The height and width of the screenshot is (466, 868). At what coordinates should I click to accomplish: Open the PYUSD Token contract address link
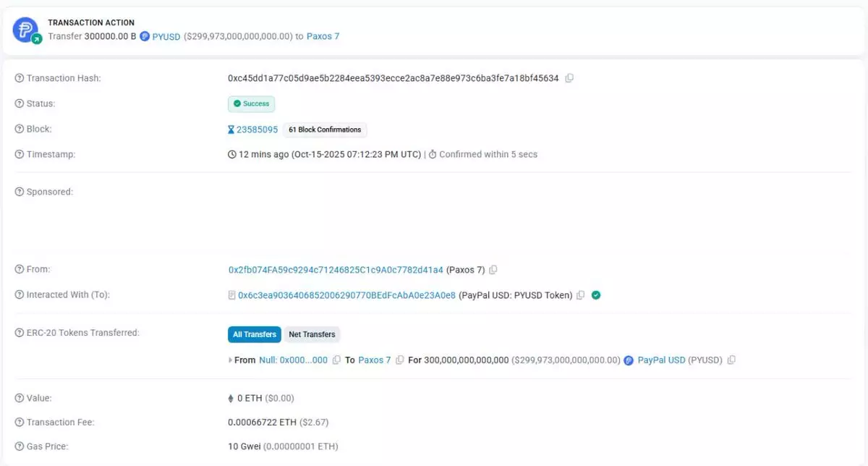(346, 295)
